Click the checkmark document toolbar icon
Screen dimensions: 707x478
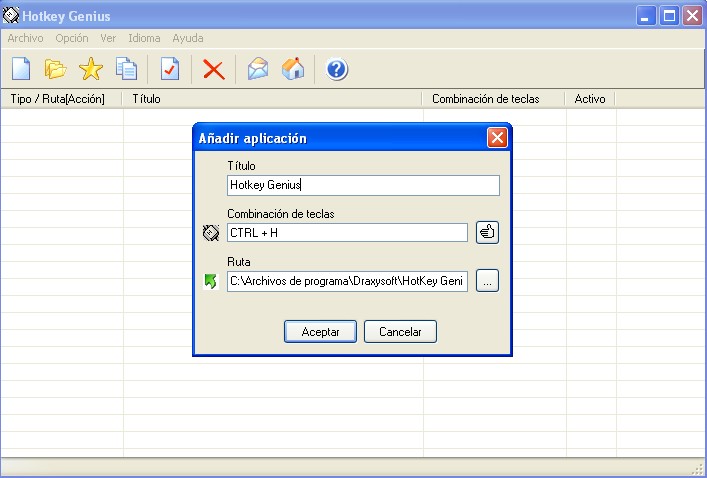170,69
